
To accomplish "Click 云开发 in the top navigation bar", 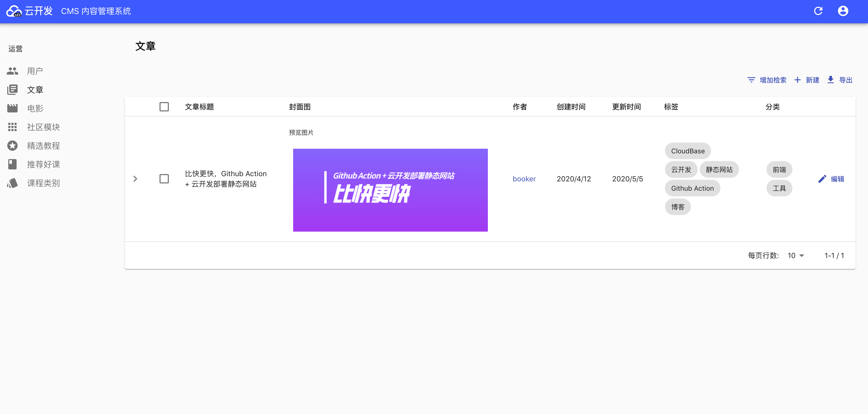I will click(x=38, y=11).
